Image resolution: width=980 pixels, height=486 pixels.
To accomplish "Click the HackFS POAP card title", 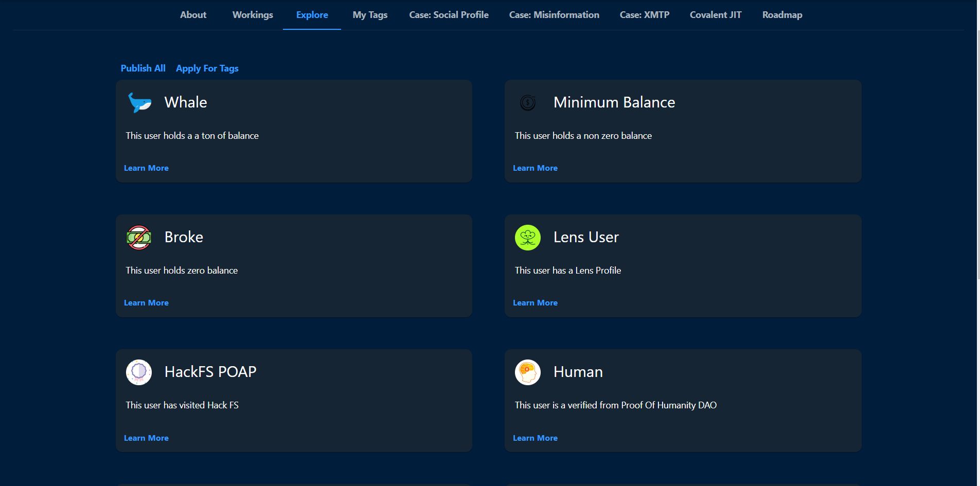I will [x=210, y=372].
